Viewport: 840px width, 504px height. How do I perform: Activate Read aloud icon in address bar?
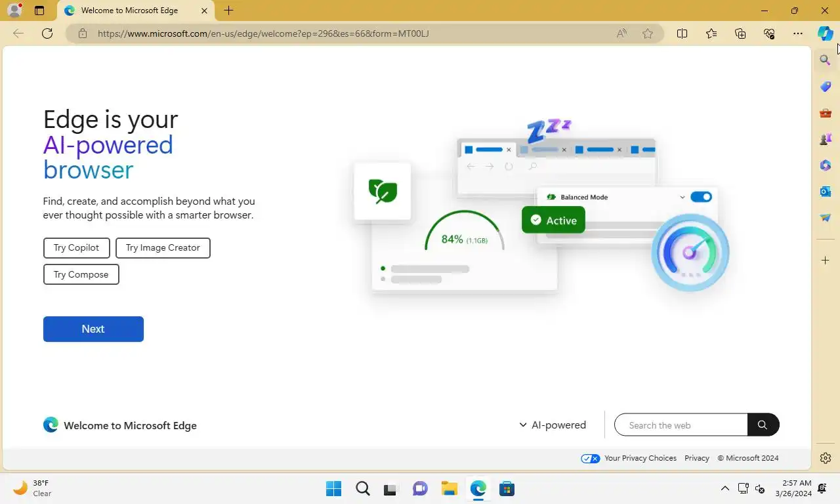[621, 33]
